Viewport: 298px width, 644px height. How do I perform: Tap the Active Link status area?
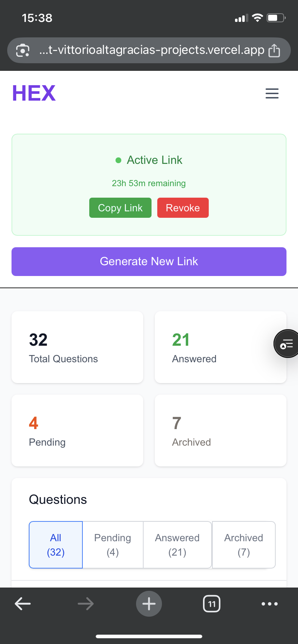149,160
